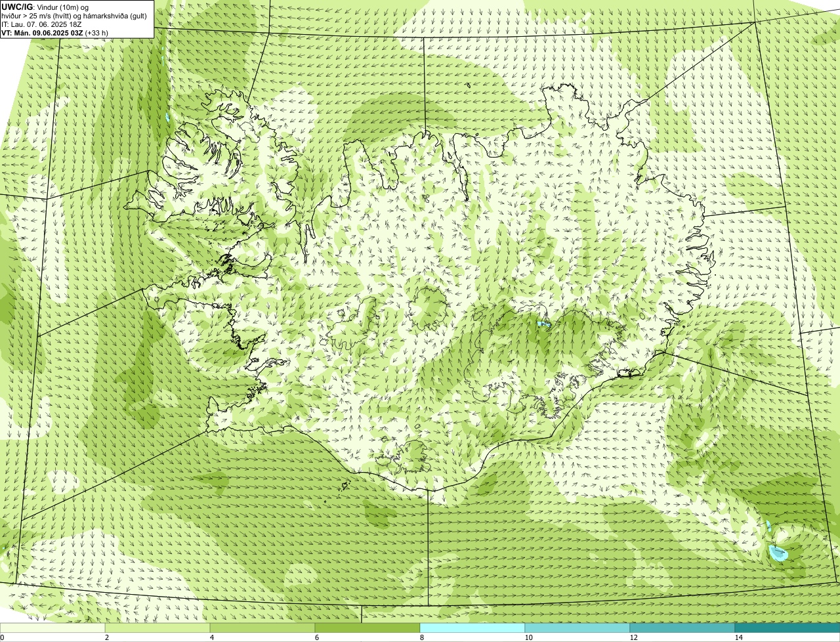The width and height of the screenshot is (840, 642).
Task: Click the scale label '10'
Action: coord(528,637)
